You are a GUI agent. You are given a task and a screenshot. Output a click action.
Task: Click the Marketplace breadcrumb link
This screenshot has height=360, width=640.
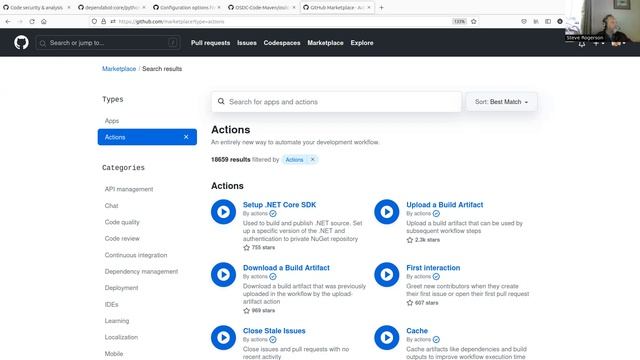(119, 69)
